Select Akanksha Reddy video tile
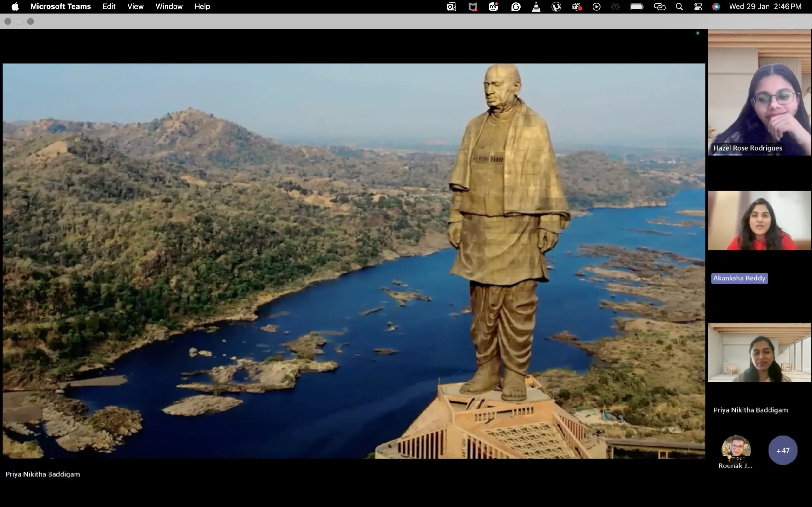This screenshot has width=812, height=507. [759, 221]
